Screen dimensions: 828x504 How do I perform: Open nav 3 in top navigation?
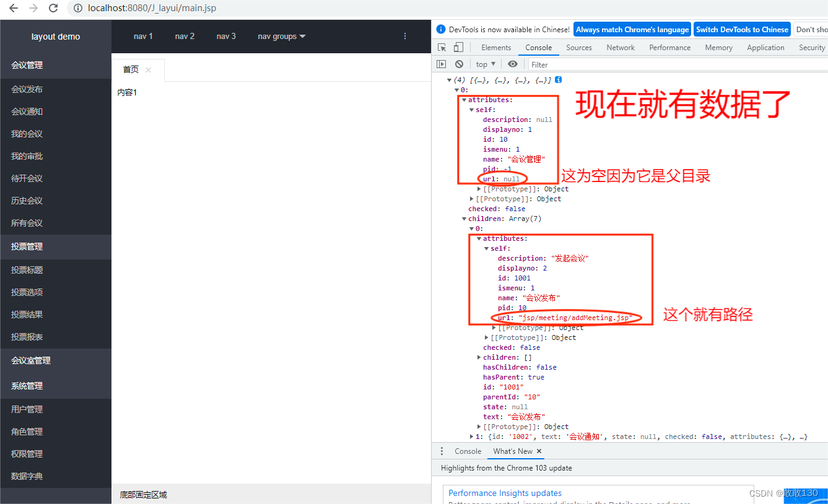pos(226,37)
